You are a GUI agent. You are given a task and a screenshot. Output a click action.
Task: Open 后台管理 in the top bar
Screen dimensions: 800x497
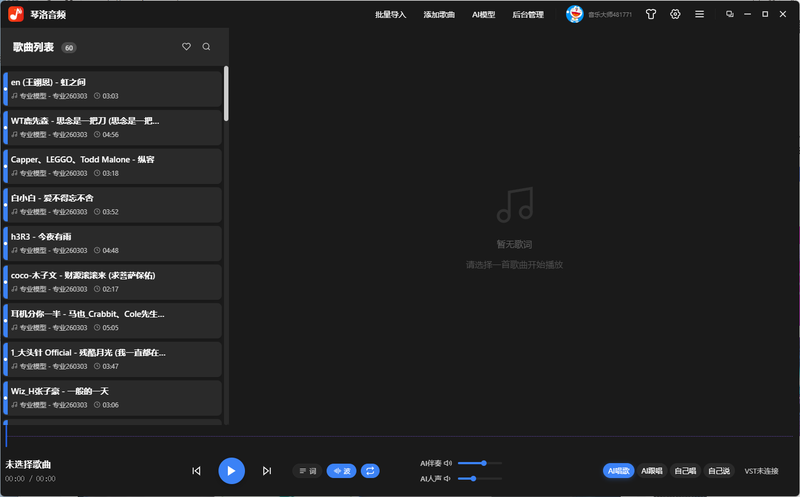coord(528,15)
